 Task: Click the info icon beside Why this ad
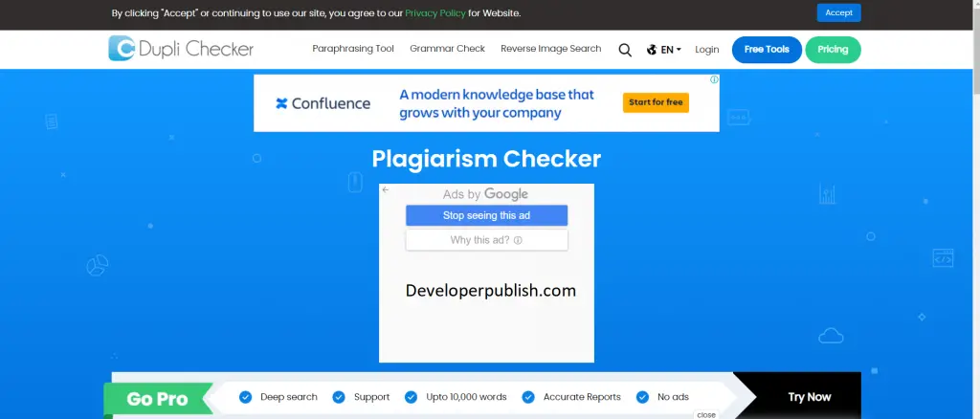click(x=518, y=240)
